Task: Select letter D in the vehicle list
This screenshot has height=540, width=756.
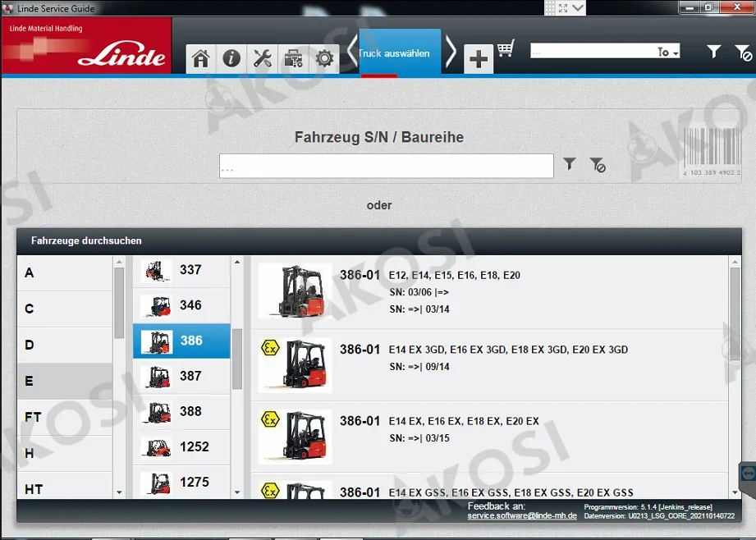Action: pyautogui.click(x=65, y=346)
